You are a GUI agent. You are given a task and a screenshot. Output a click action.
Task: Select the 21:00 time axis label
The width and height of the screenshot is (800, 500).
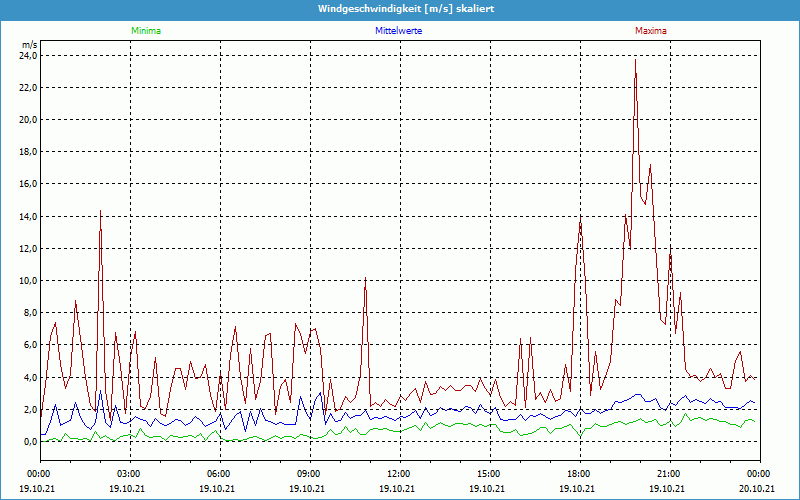coord(669,473)
